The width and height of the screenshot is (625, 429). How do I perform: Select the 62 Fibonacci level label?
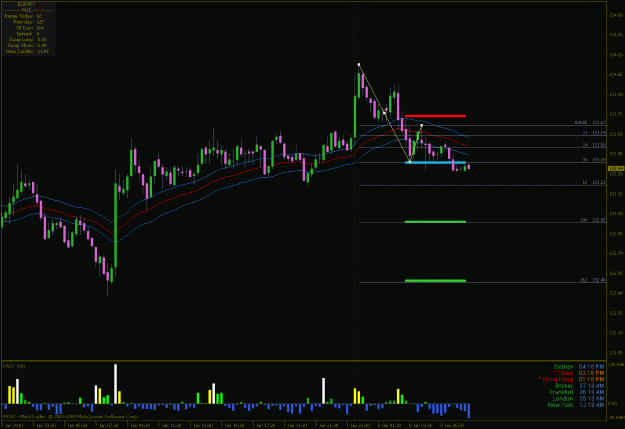[x=594, y=182]
